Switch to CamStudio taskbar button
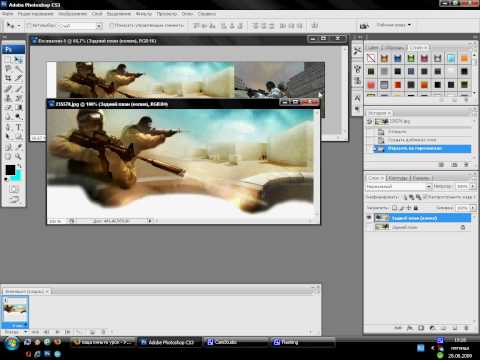 (236, 342)
